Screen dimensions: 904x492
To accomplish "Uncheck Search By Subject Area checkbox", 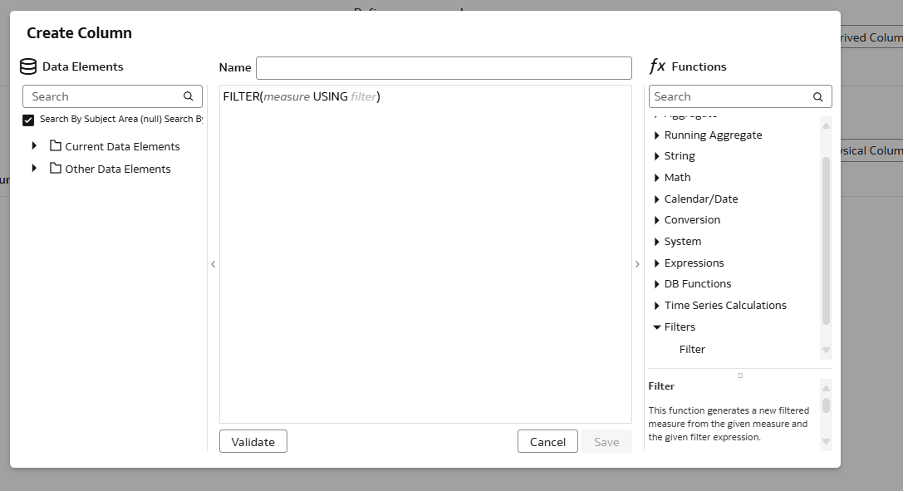I will click(x=28, y=120).
